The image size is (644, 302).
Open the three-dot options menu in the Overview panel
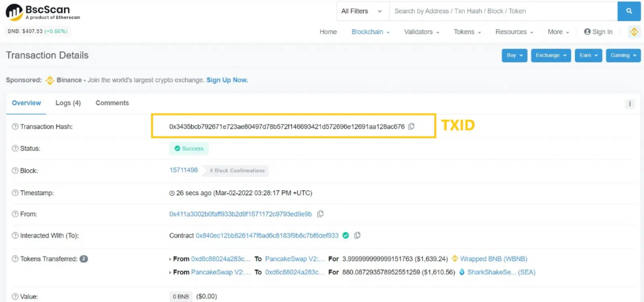630,104
